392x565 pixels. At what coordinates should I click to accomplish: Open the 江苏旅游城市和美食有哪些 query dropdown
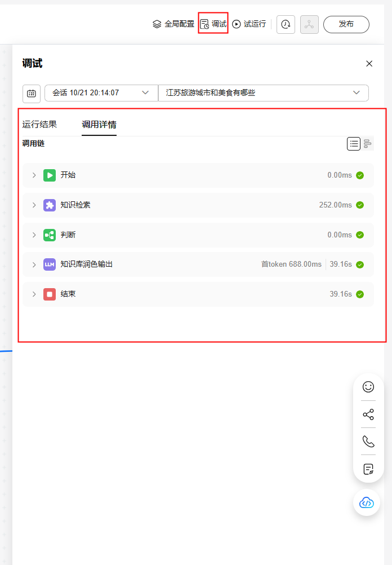[x=263, y=92]
